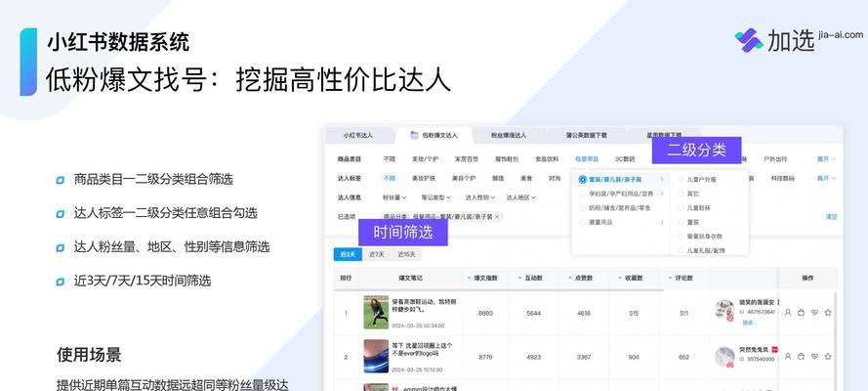Click shopping bag icon in row 1
Viewport: 868px width, 391px height.
tap(801, 313)
